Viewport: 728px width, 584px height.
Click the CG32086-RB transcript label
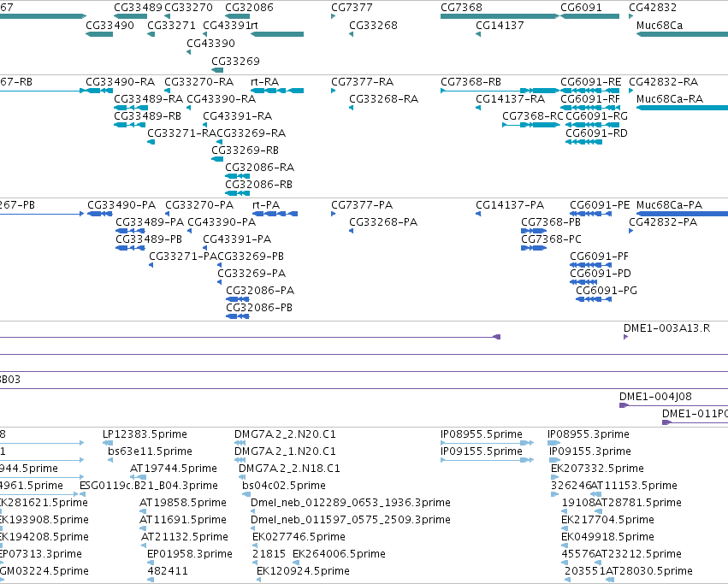pos(259,185)
